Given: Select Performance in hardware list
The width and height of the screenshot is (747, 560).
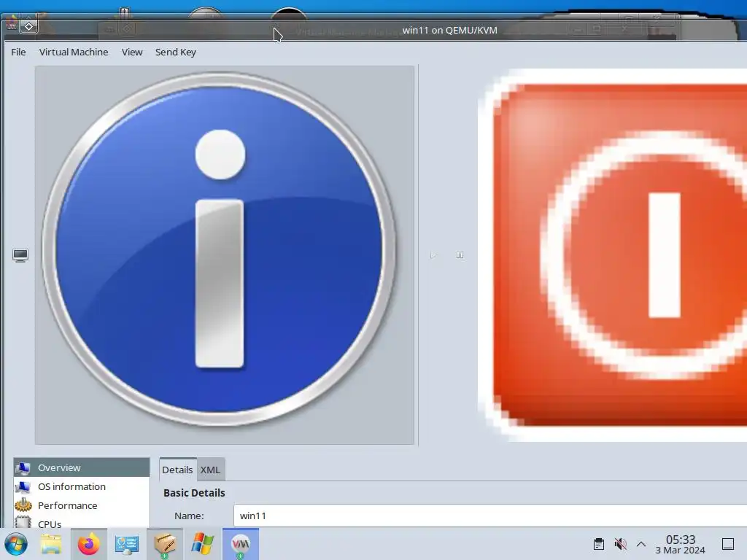Looking at the screenshot, I should click(82, 505).
